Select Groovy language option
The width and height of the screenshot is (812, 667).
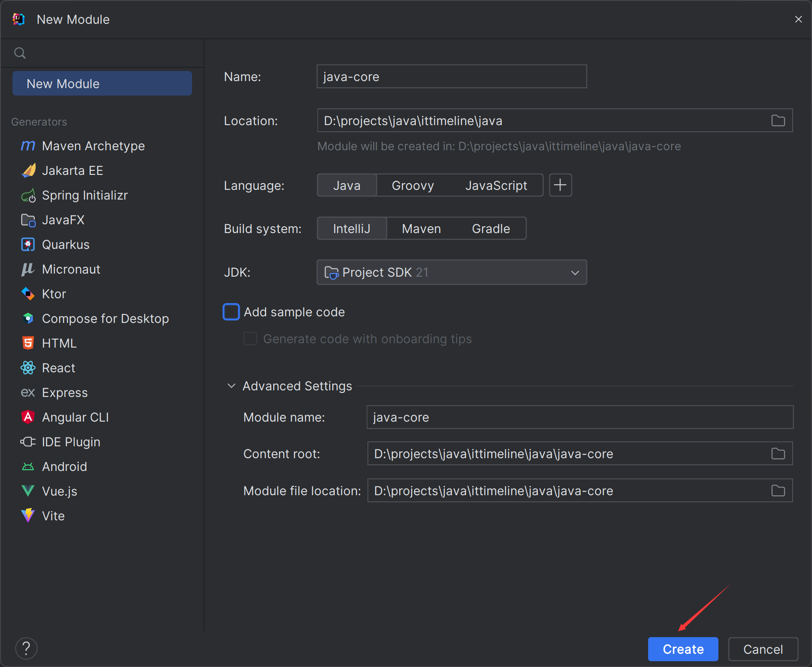click(413, 185)
